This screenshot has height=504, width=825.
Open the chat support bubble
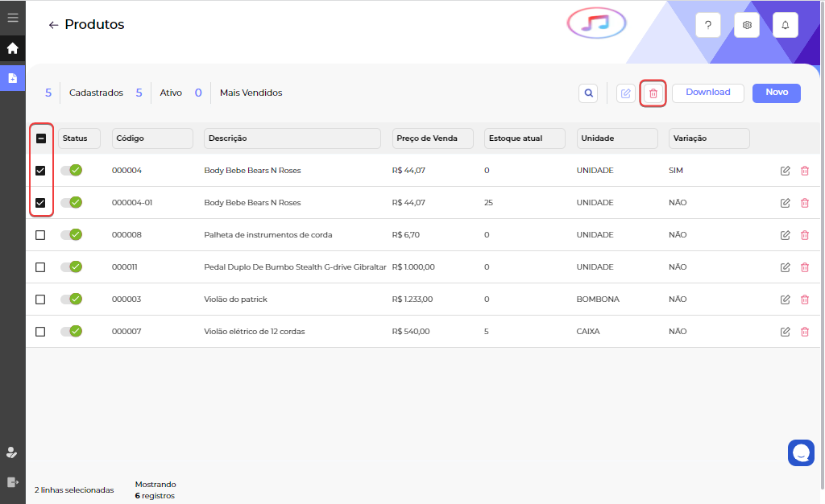point(801,452)
